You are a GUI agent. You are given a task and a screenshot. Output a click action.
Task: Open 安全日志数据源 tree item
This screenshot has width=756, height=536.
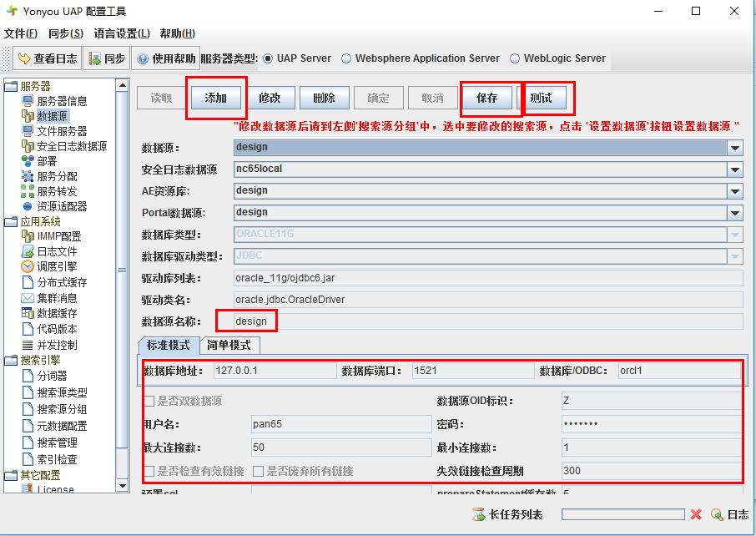tap(71, 146)
